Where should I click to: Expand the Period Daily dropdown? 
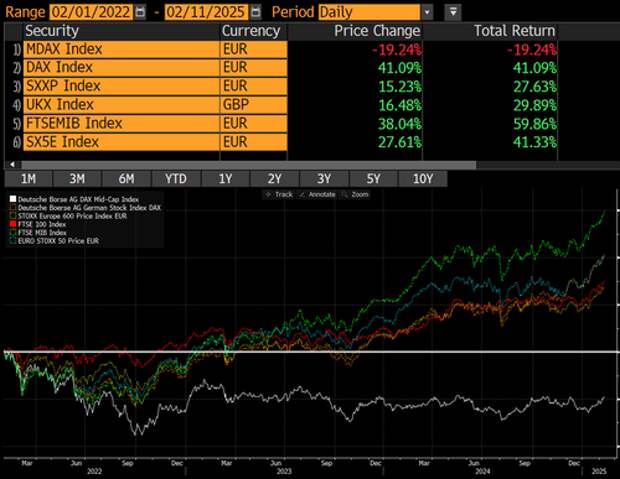pyautogui.click(x=427, y=11)
